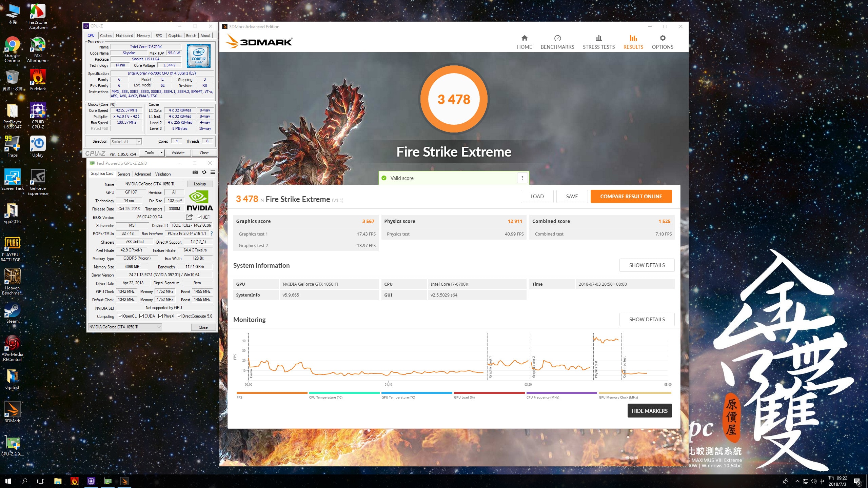Click Valid score help question button
The width and height of the screenshot is (868, 488).
522,178
